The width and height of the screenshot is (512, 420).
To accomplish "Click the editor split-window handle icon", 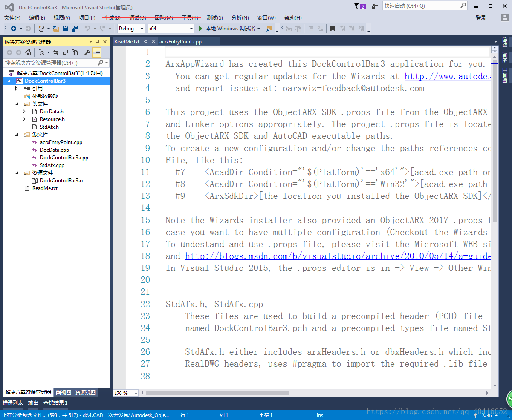I will click(495, 50).
